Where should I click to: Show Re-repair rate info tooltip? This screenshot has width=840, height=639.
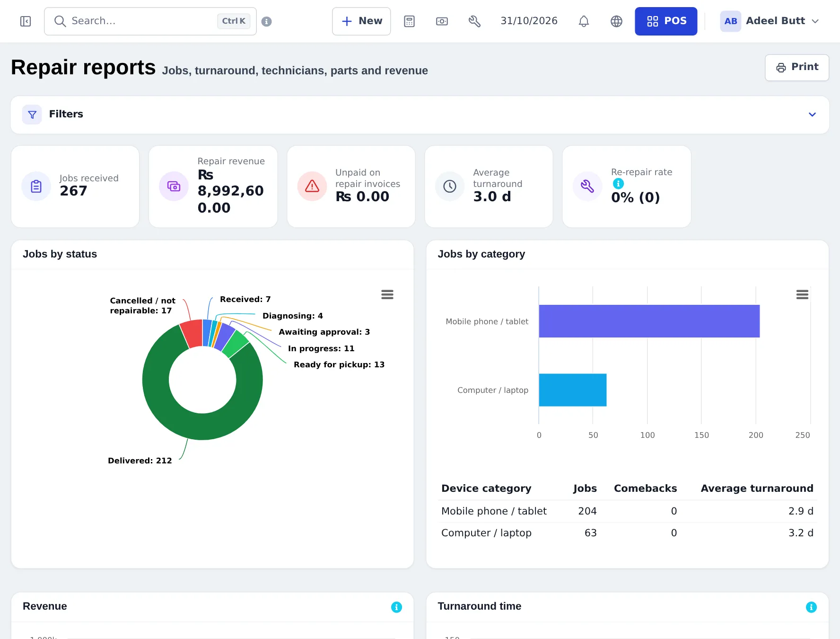point(618,184)
